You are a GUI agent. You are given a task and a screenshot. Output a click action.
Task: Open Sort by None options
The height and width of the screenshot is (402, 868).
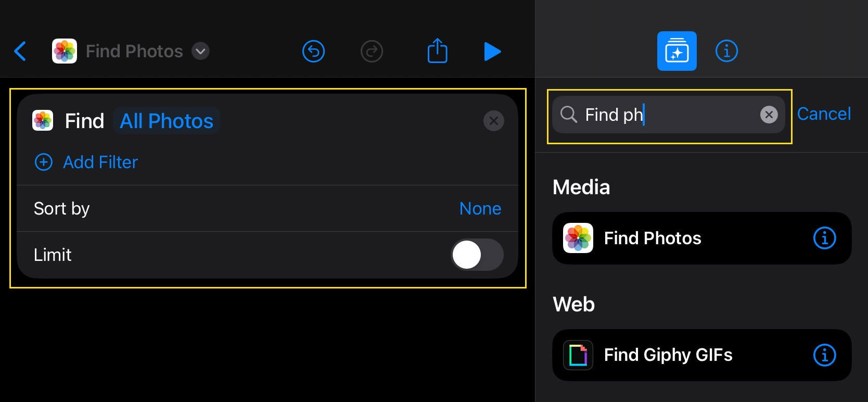[x=480, y=208]
